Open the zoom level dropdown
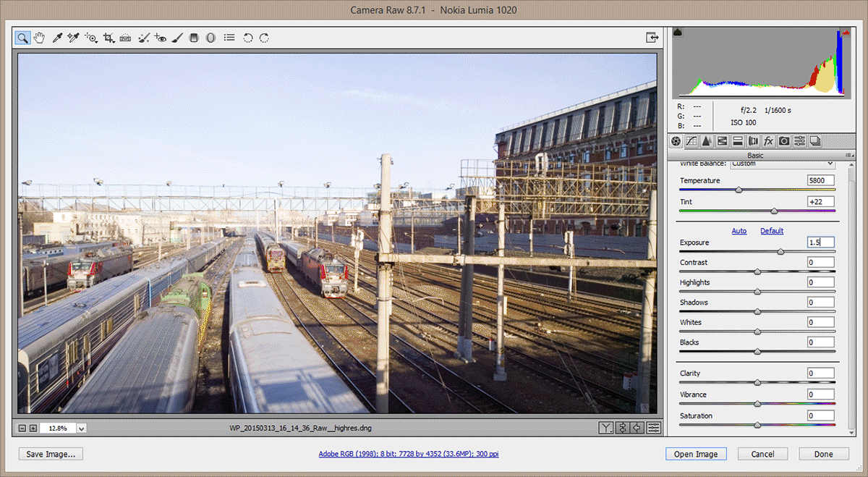The width and height of the screenshot is (868, 477). click(x=81, y=429)
